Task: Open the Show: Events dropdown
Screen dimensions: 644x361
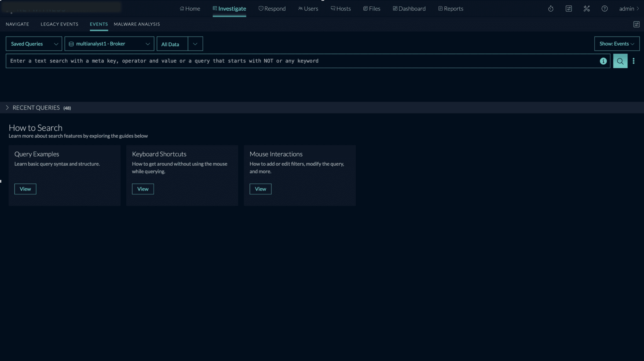Action: point(617,44)
